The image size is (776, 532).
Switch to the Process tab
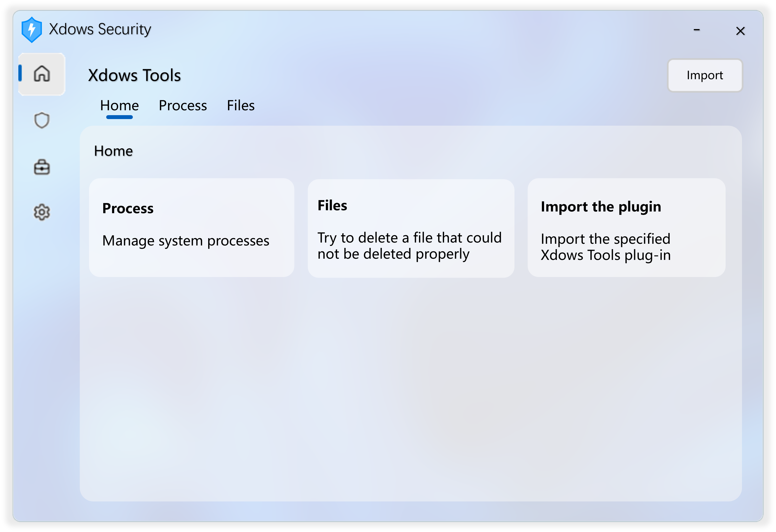(183, 106)
